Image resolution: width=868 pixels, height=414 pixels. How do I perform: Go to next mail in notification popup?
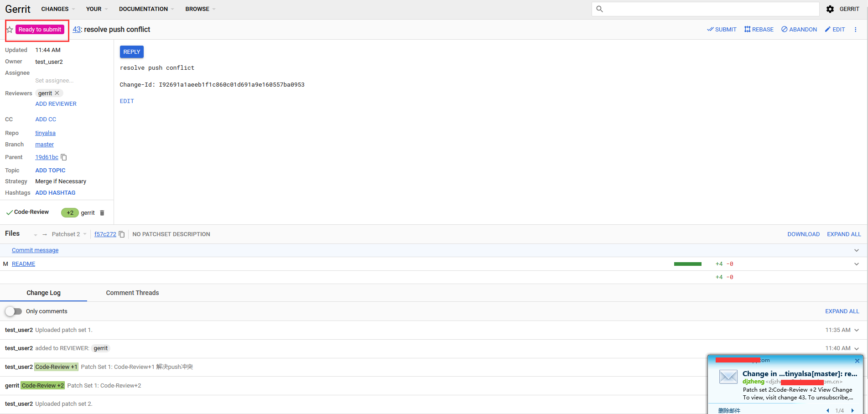(x=852, y=410)
